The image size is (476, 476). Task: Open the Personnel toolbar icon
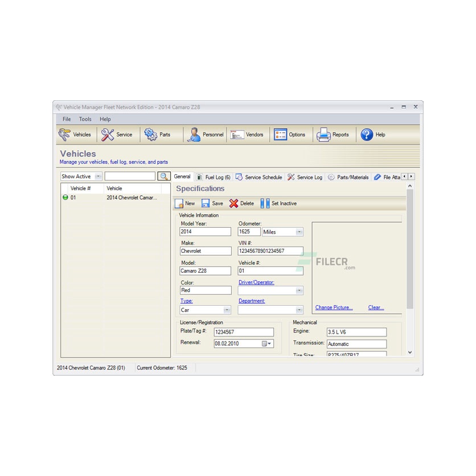pos(195,135)
